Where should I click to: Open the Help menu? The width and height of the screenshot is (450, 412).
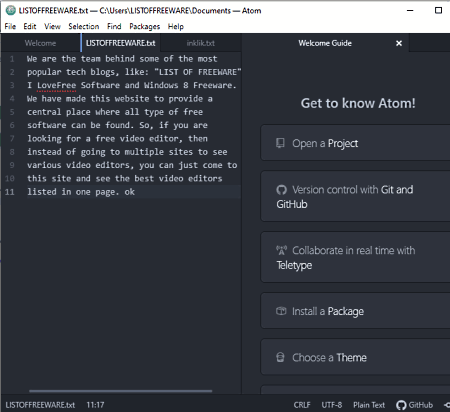click(175, 26)
